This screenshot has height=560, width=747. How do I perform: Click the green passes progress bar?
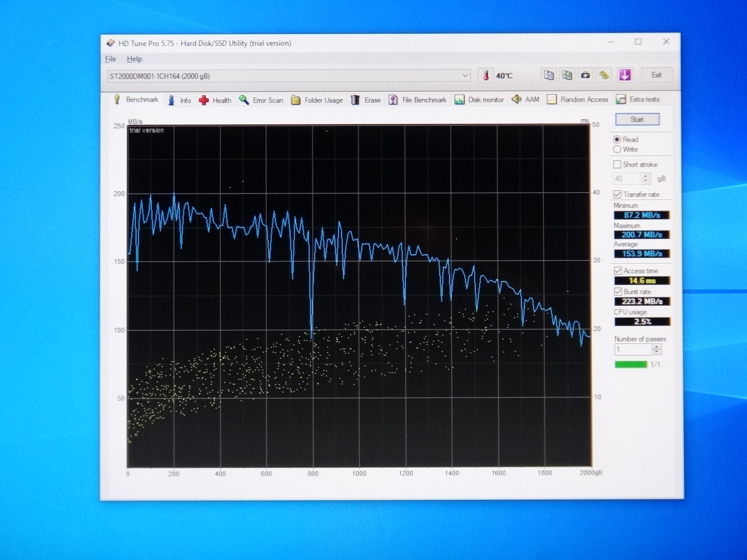tap(631, 365)
